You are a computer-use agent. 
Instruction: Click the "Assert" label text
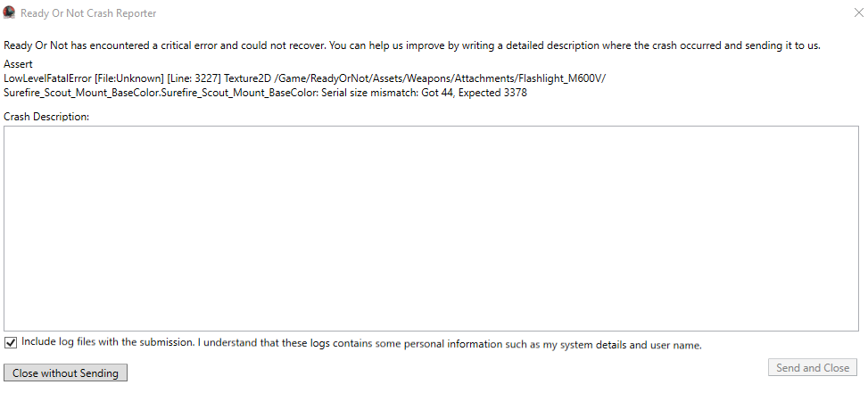coord(18,64)
